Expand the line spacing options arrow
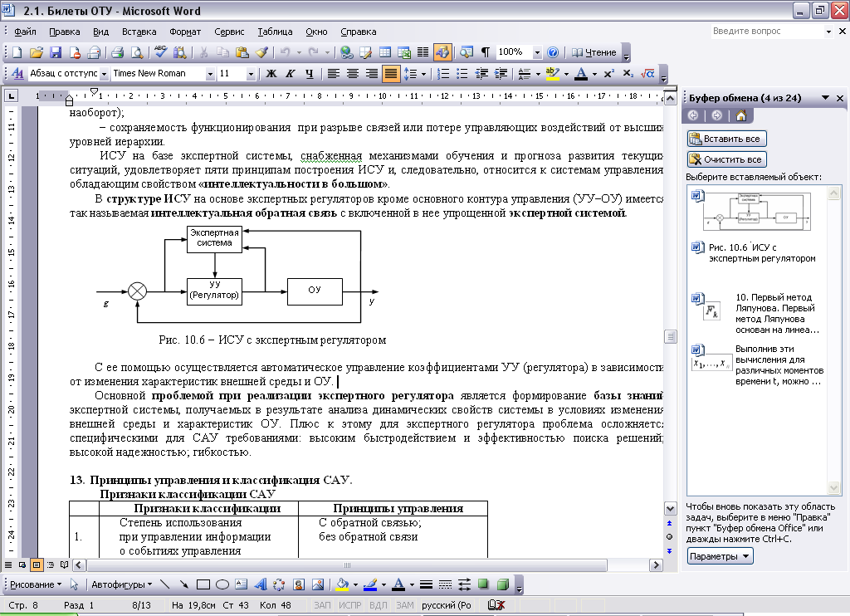The height and width of the screenshot is (616, 850). pyautogui.click(x=423, y=73)
